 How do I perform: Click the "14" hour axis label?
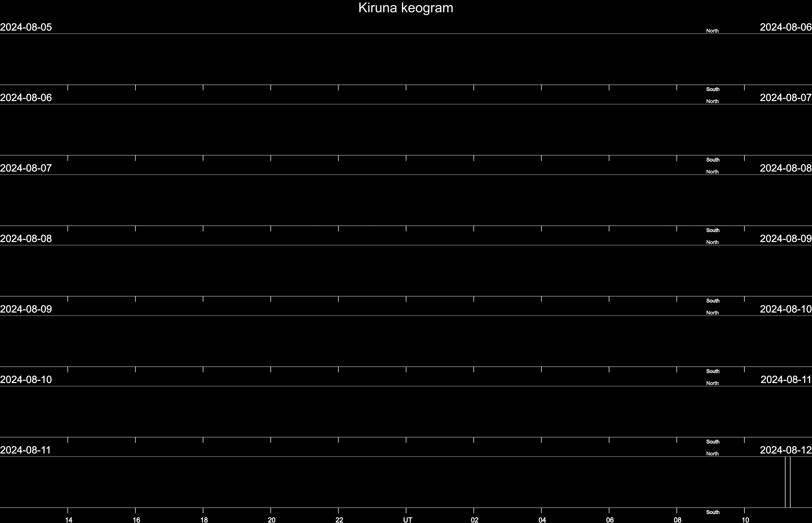tap(69, 520)
